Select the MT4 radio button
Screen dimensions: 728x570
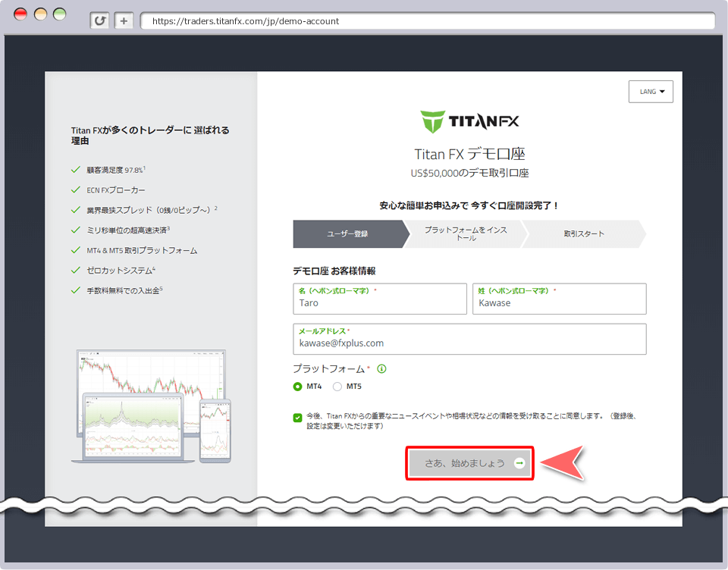[x=296, y=387]
